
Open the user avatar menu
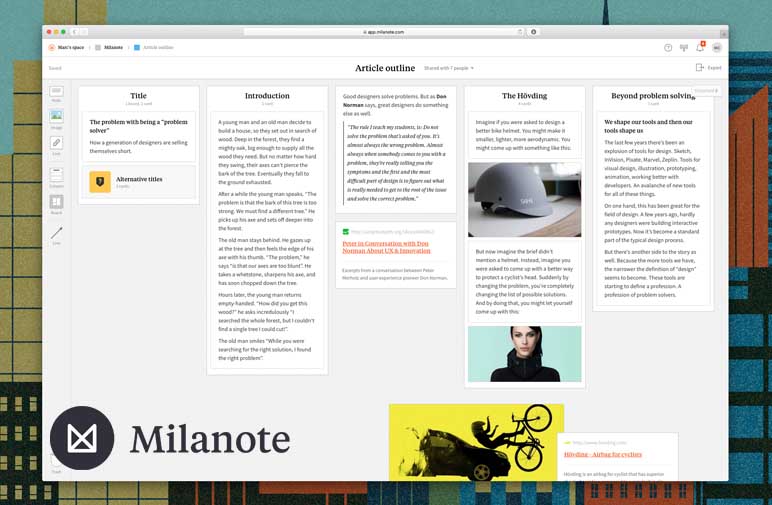717,48
